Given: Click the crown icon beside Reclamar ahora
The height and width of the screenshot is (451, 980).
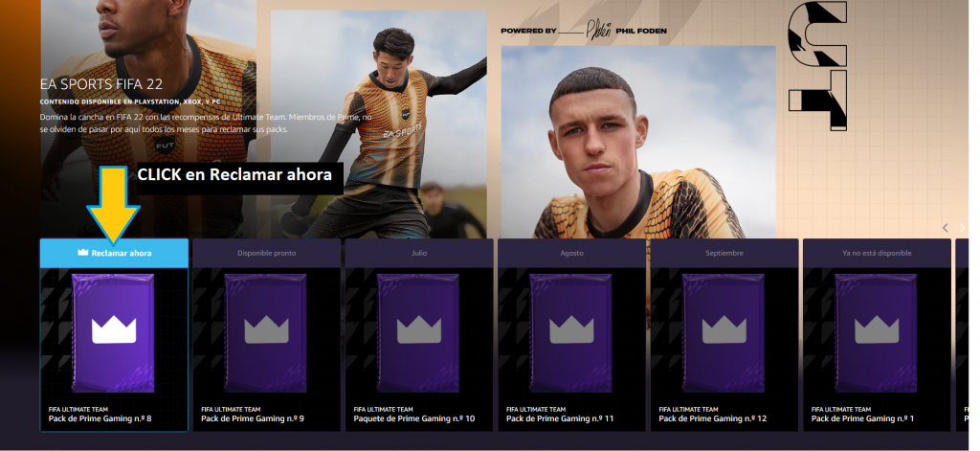Looking at the screenshot, I should pos(83,253).
